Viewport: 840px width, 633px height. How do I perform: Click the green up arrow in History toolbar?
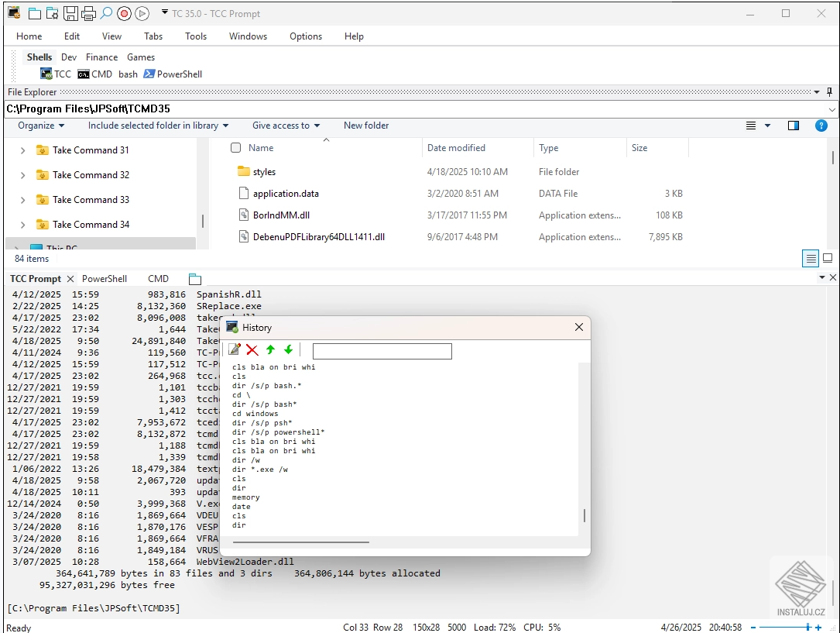(x=270, y=350)
